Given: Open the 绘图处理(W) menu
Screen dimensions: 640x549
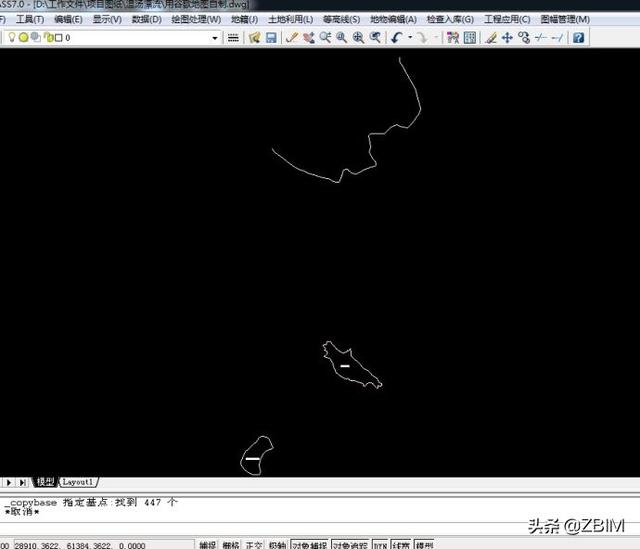Looking at the screenshot, I should (196, 19).
